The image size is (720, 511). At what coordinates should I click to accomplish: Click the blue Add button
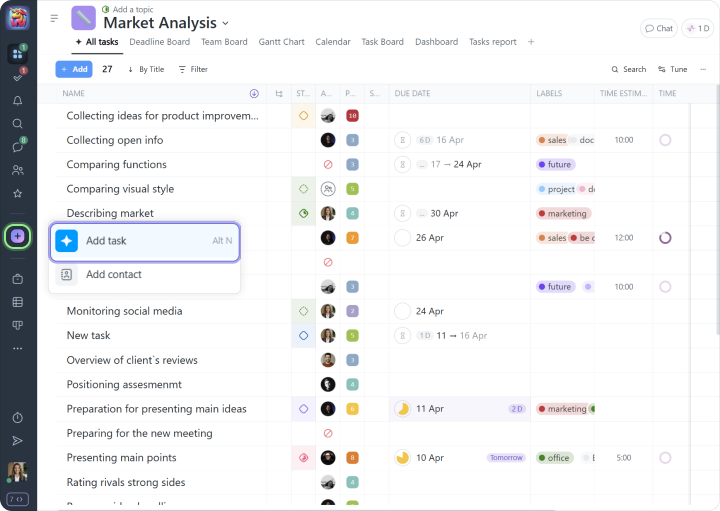click(x=73, y=69)
